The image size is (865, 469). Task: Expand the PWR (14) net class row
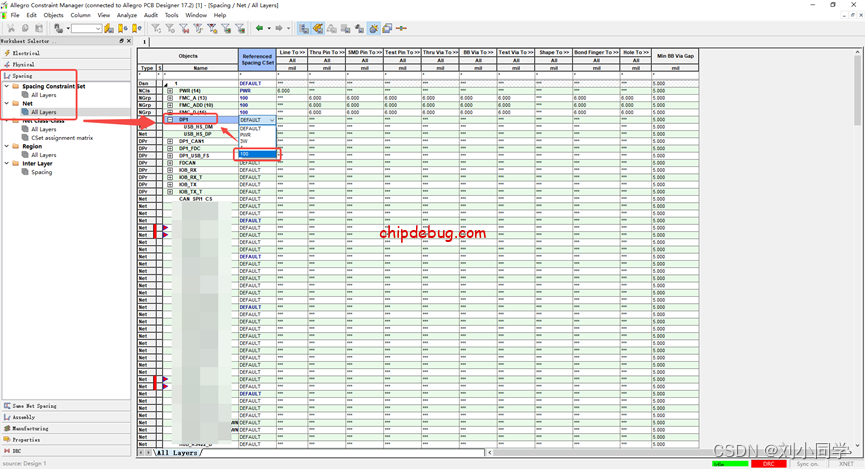(170, 91)
